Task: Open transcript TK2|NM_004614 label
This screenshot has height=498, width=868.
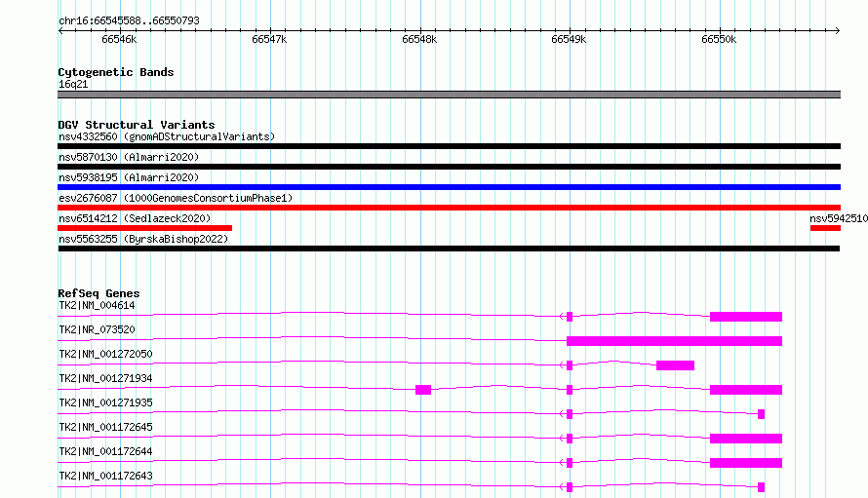Action: coord(97,305)
